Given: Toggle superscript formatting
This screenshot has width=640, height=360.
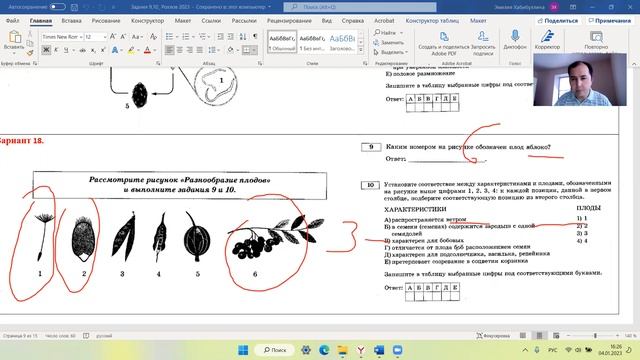Looking at the screenshot, I should coord(103,50).
